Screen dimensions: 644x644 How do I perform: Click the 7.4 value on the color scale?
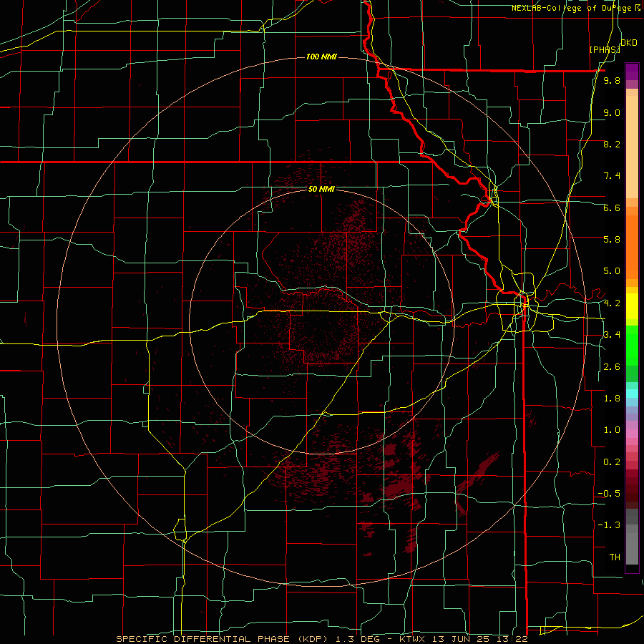(612, 176)
